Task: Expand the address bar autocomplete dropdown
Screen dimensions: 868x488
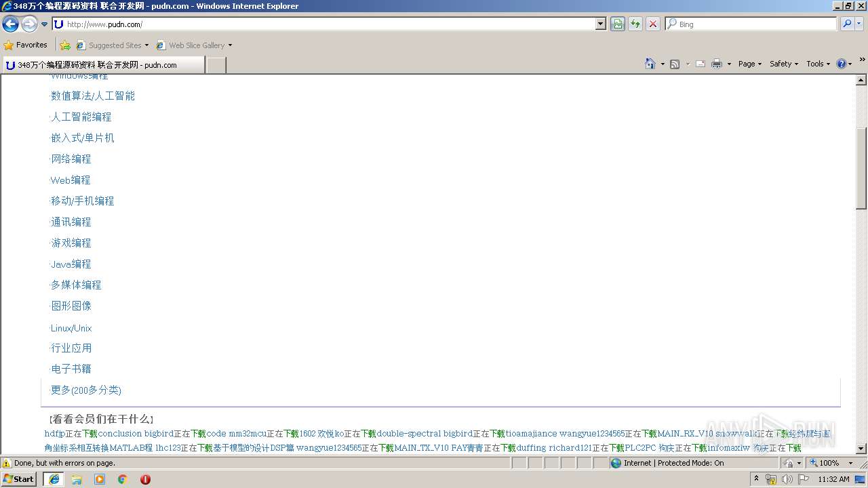Action: pos(601,24)
